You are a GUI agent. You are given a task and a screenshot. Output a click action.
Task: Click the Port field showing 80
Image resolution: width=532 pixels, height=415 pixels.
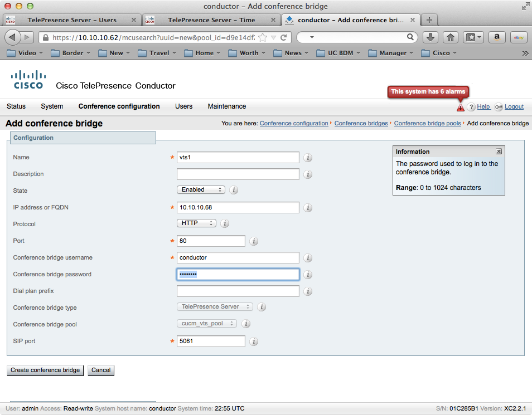click(x=211, y=241)
